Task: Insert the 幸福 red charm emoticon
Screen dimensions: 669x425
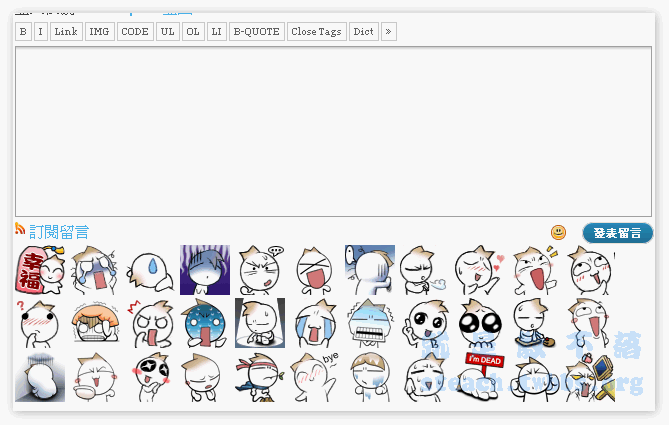Action: 40,270
